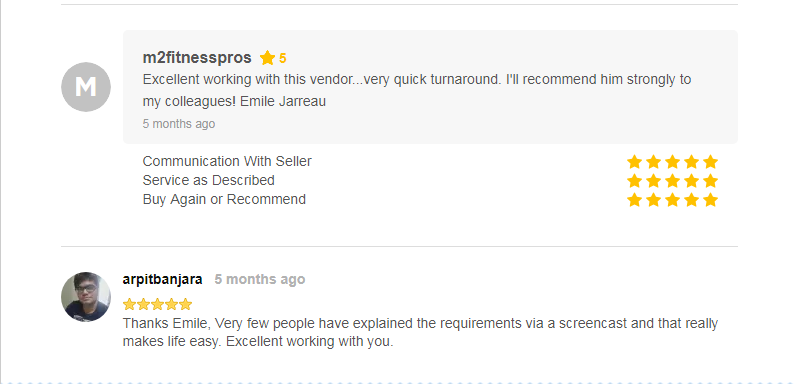Click fourth star in Buy Again or Recommend row
This screenshot has width=796, height=384.
click(x=691, y=200)
